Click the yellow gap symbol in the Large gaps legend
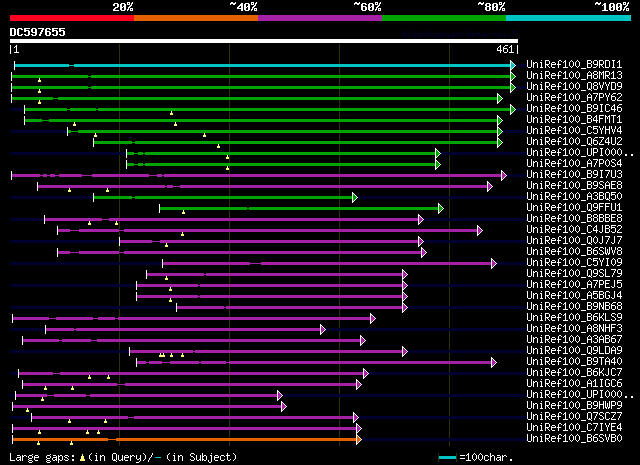The image size is (640, 465). pos(82,458)
